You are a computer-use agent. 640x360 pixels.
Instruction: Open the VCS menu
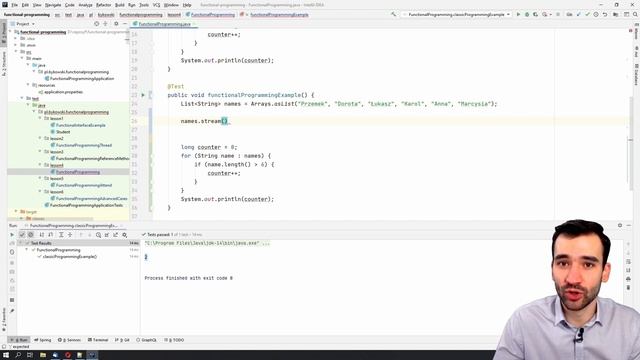[156, 5]
